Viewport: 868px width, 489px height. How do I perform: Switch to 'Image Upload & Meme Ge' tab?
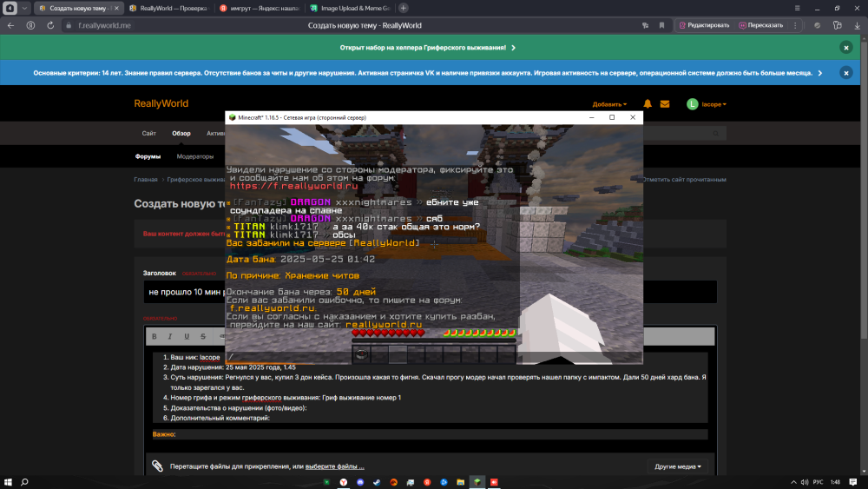(x=351, y=9)
